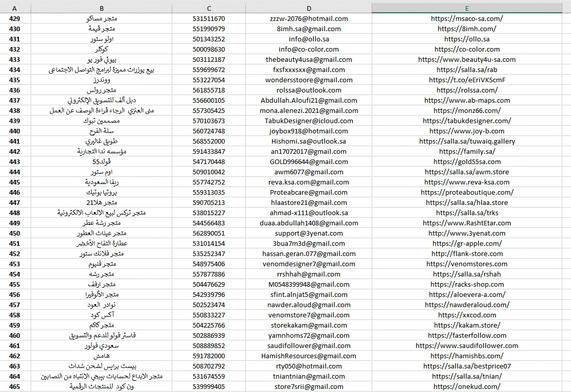Select cell https://www.joy-b.com

(x=467, y=131)
